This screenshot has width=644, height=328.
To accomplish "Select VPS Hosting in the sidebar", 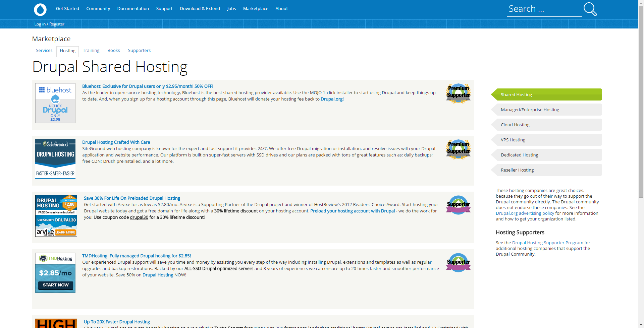I will point(546,140).
